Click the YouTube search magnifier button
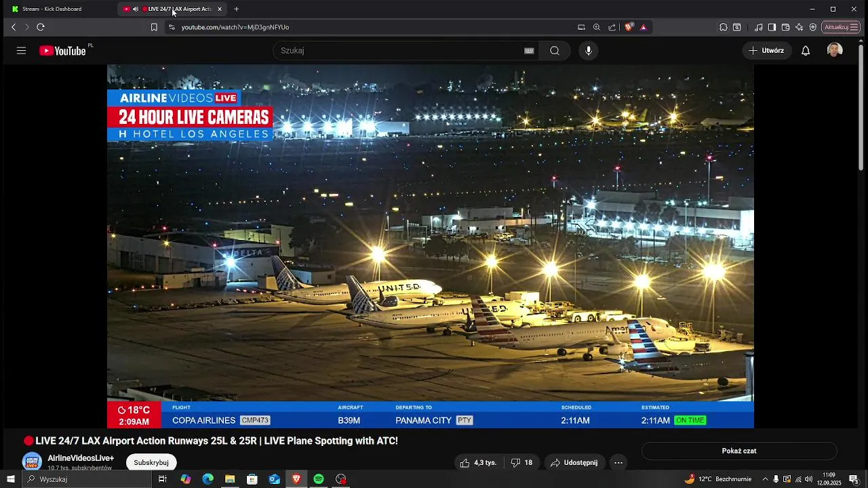The height and width of the screenshot is (488, 868). [555, 51]
